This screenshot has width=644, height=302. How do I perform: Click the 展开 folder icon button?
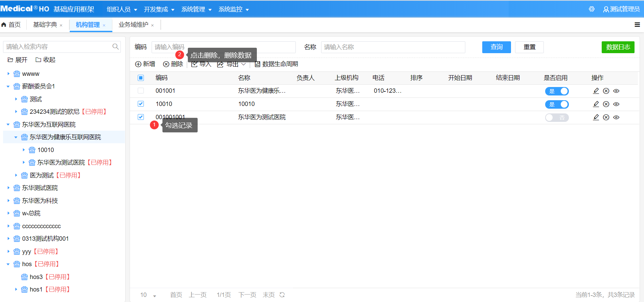17,60
